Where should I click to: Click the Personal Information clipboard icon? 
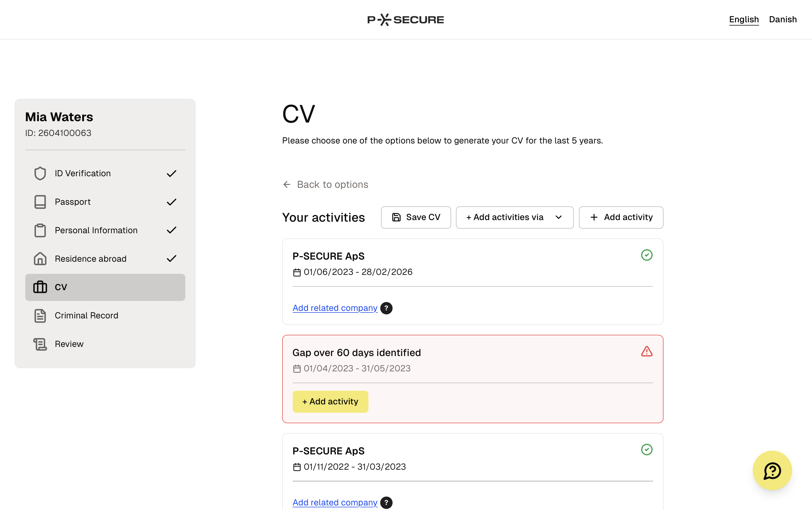[x=40, y=230]
